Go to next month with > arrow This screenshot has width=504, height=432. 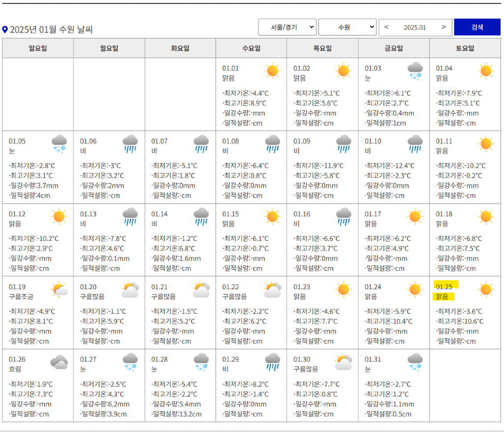coord(443,27)
